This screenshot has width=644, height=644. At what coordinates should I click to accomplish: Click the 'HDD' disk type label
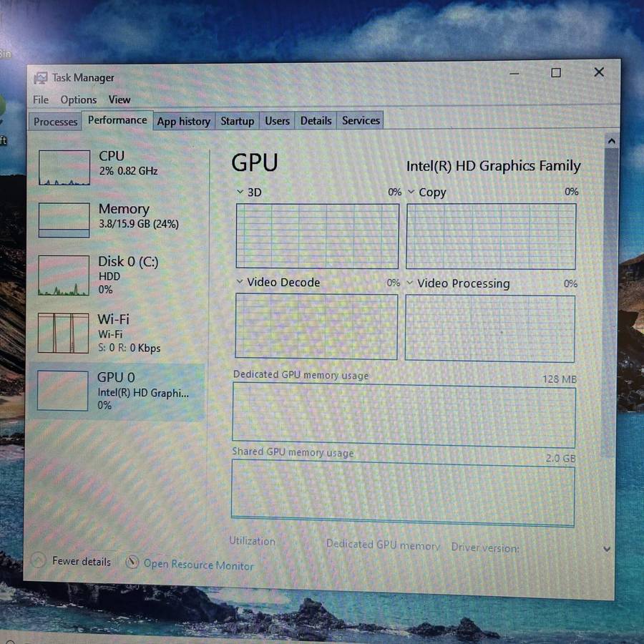click(x=109, y=276)
